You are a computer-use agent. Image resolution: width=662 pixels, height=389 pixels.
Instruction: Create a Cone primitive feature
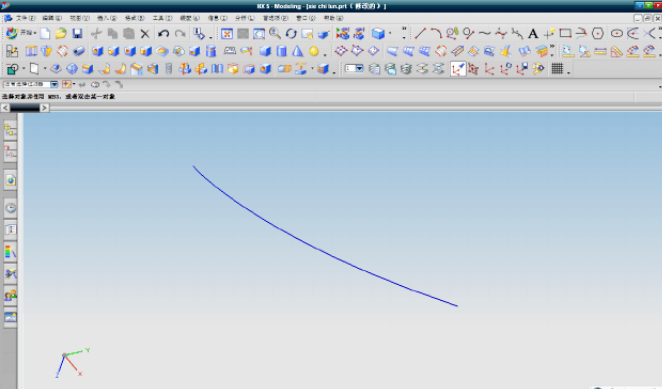pos(298,51)
